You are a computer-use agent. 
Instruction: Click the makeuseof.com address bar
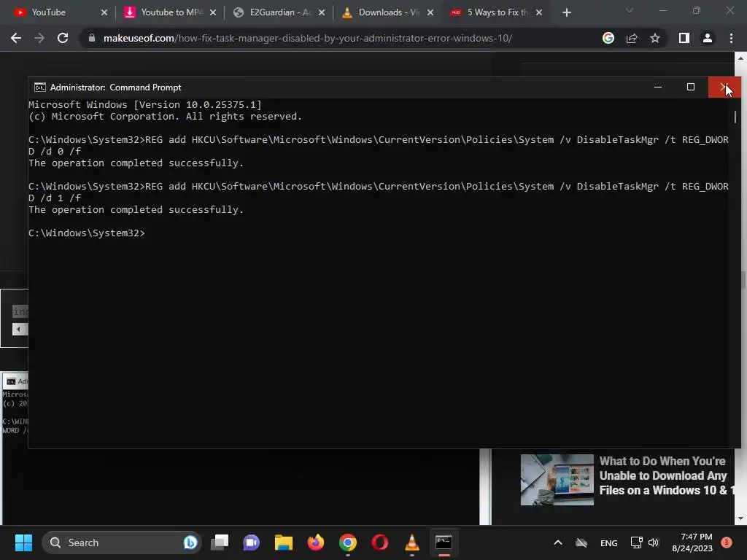point(307,38)
